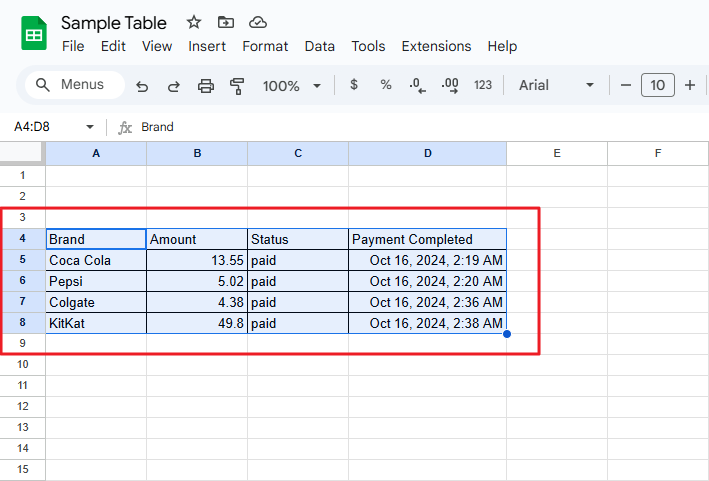709x481 pixels.
Task: Check the cloud save status icon
Action: pyautogui.click(x=258, y=22)
